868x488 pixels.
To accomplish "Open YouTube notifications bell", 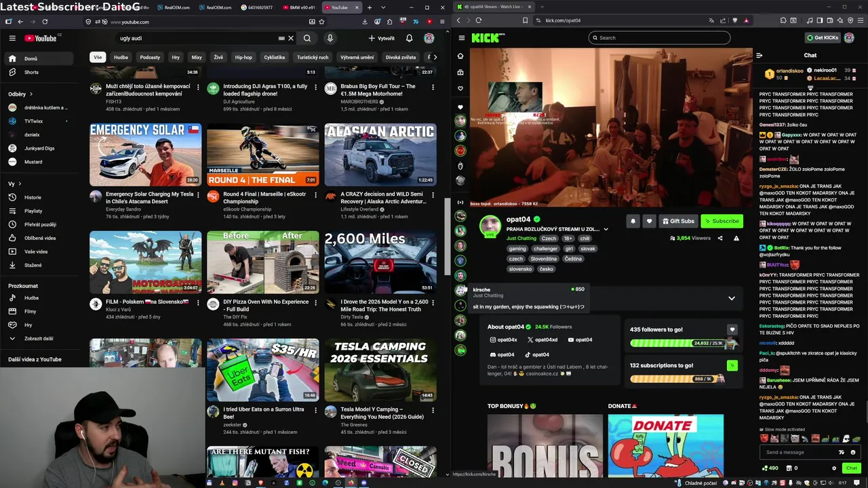I will pos(409,38).
